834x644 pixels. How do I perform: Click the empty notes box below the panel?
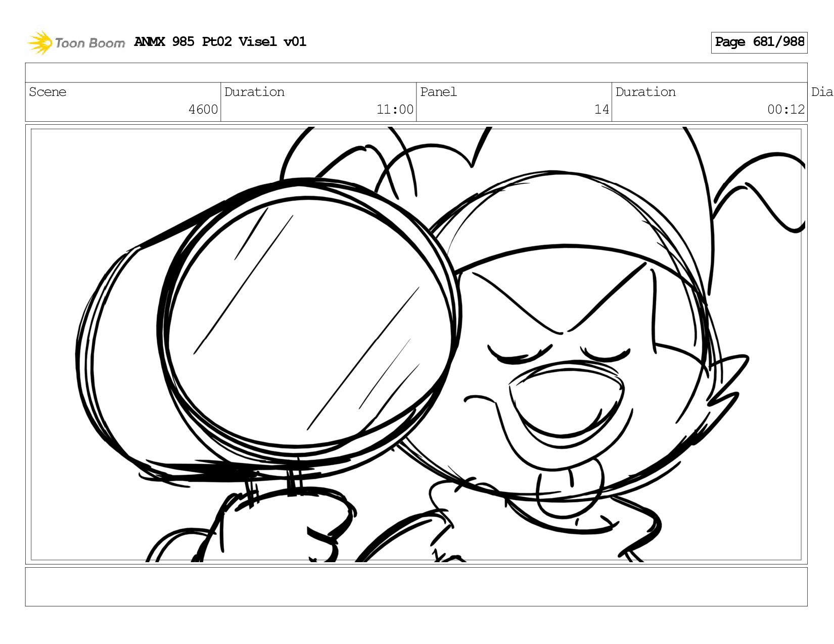click(x=416, y=586)
